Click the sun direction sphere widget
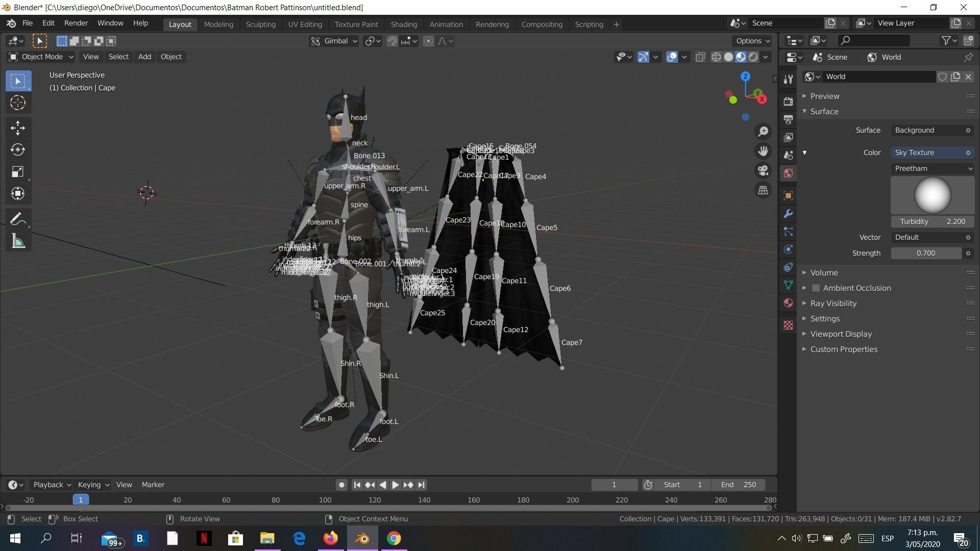The width and height of the screenshot is (980, 551). [933, 195]
